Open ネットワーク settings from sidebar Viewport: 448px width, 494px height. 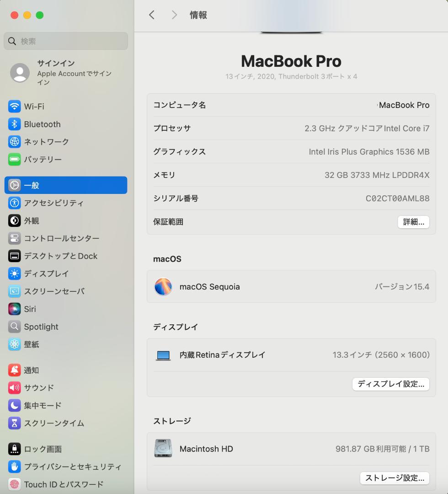[13, 142]
